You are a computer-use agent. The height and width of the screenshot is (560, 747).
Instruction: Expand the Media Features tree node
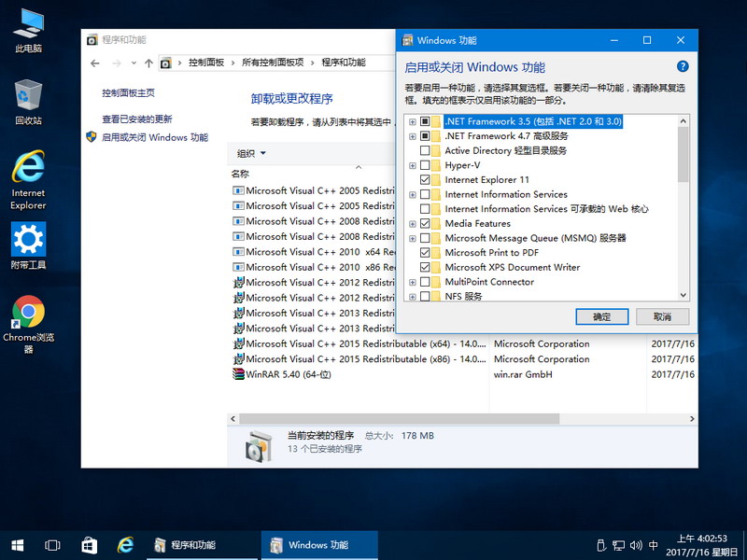[412, 224]
